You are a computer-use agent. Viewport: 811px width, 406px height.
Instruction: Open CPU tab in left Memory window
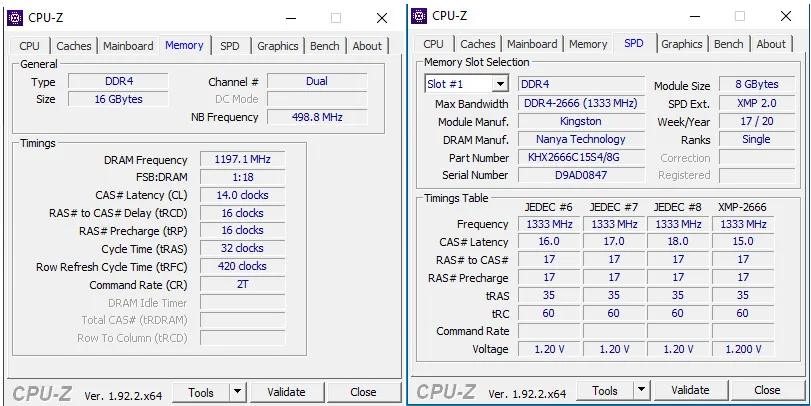point(29,46)
